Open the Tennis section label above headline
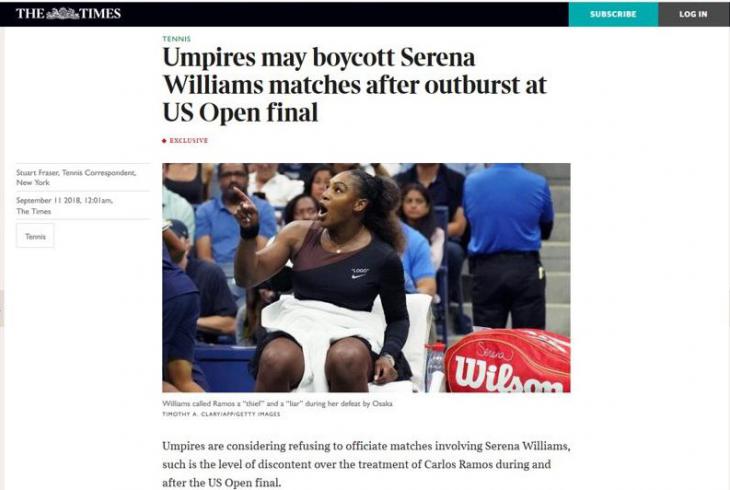This screenshot has width=730, height=490. [176, 39]
